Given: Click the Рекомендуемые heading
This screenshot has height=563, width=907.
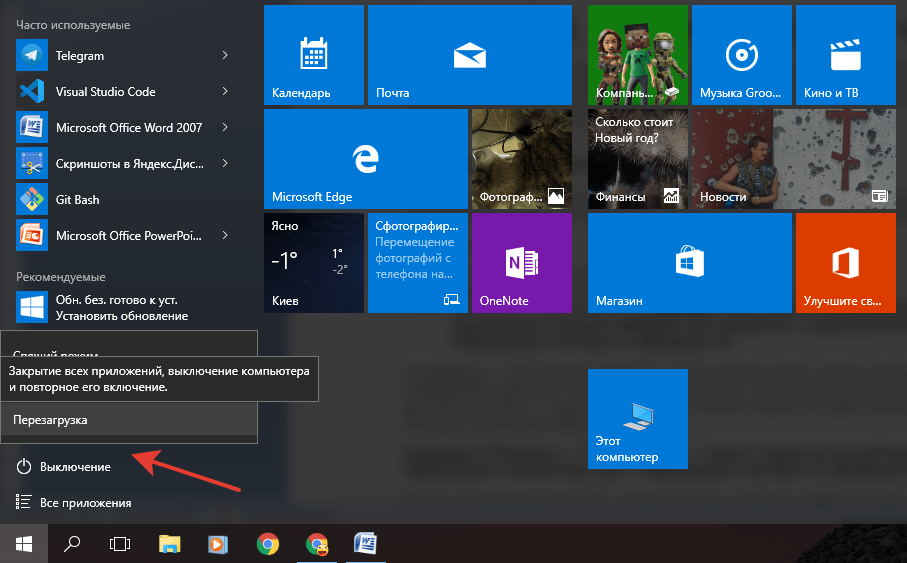Looking at the screenshot, I should tap(61, 277).
